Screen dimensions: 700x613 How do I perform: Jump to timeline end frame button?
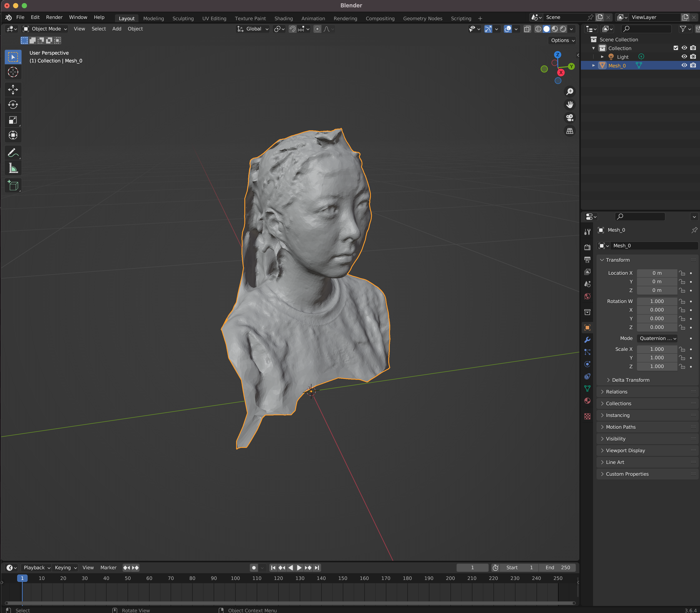point(317,568)
